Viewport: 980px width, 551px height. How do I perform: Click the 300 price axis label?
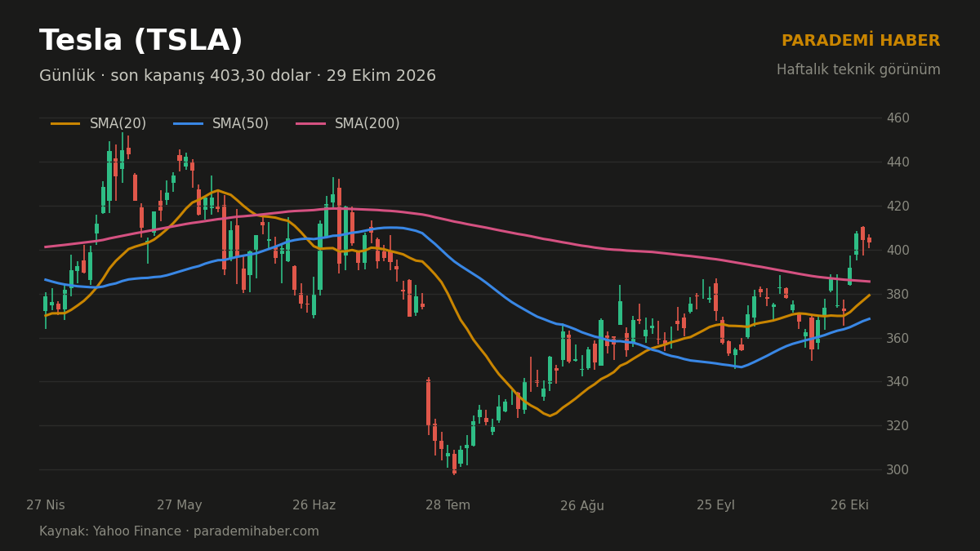[x=898, y=469]
